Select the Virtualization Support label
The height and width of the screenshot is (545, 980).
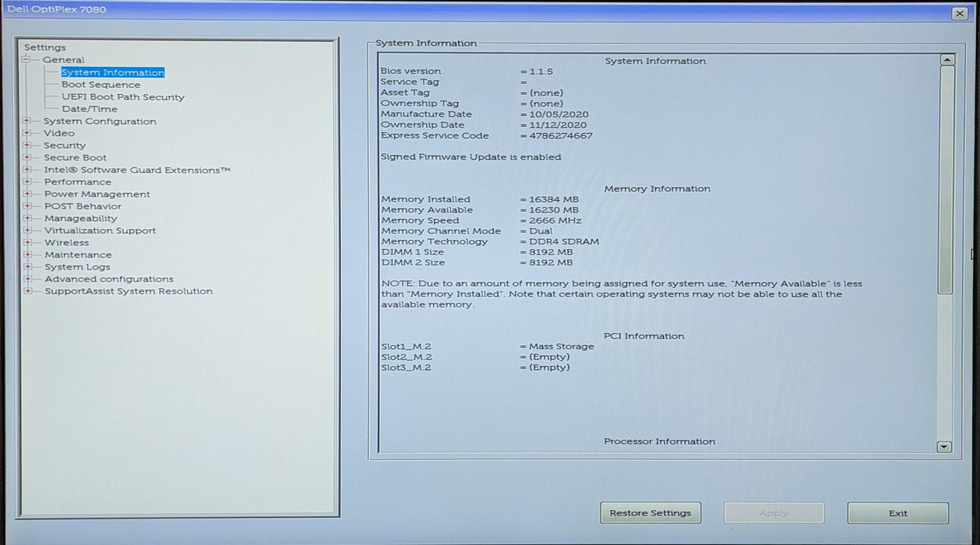tap(100, 230)
